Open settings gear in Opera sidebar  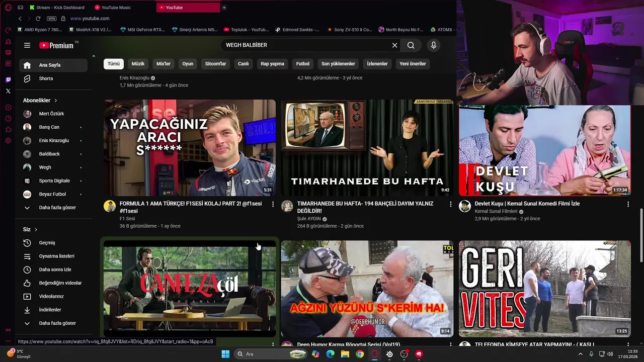point(8,141)
